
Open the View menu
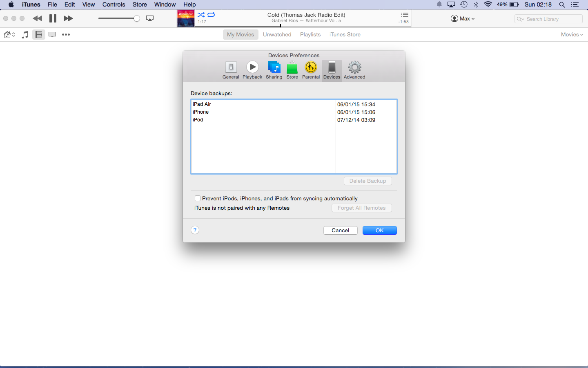click(89, 4)
